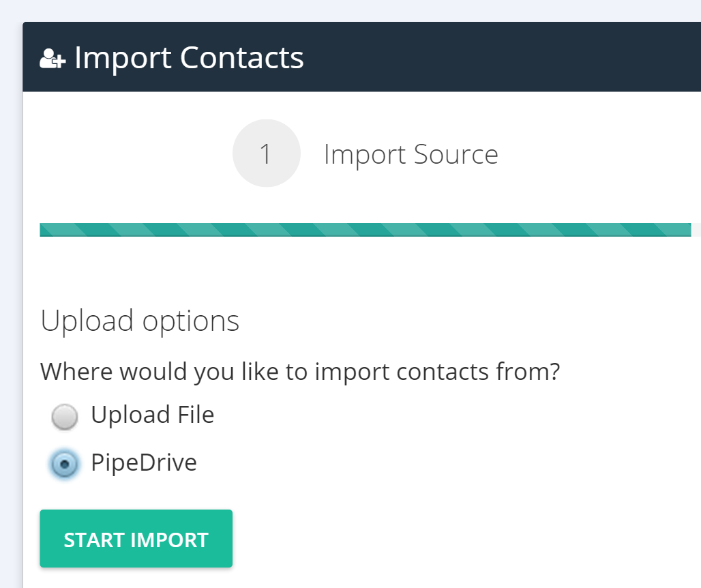Image resolution: width=701 pixels, height=588 pixels.
Task: Click the START IMPORT button
Action: point(136,538)
